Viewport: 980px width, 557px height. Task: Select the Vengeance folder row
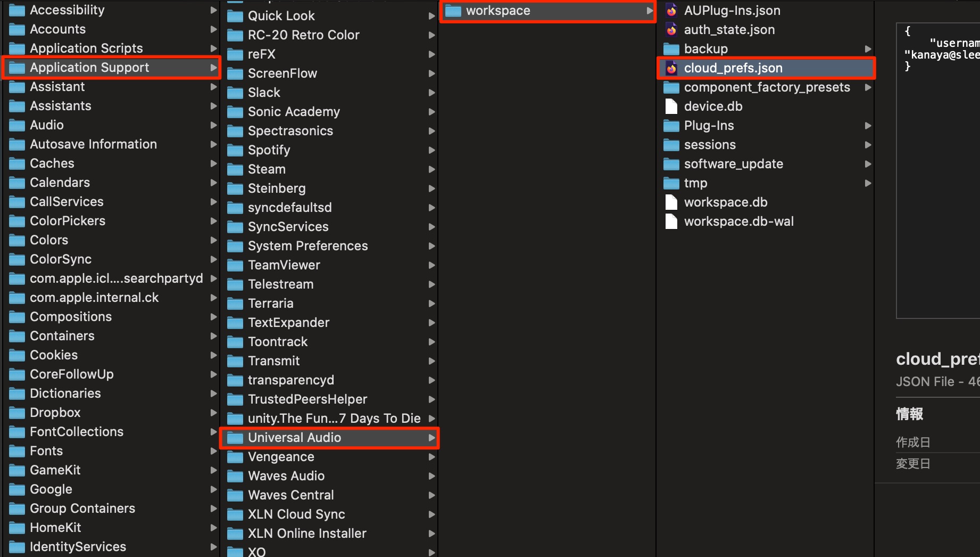coord(330,457)
